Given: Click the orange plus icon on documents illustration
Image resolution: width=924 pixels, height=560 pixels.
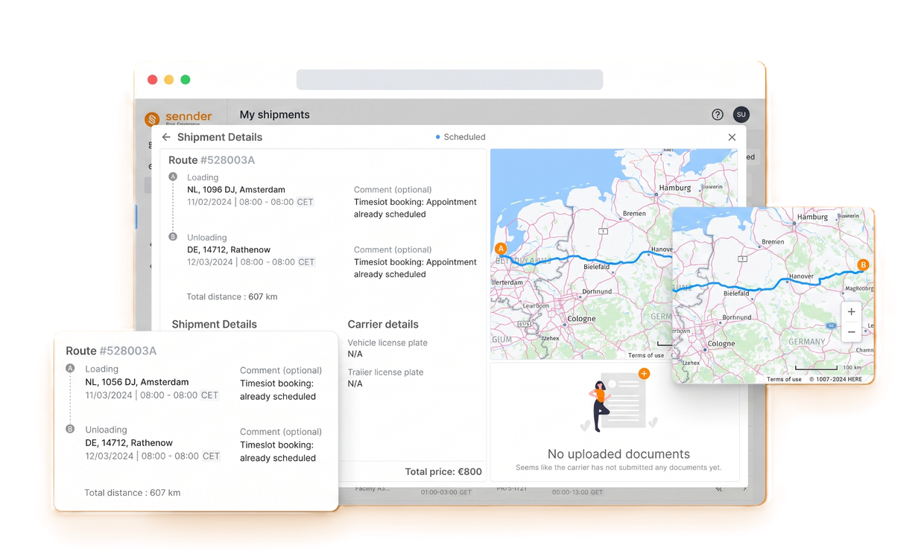Looking at the screenshot, I should click(644, 374).
